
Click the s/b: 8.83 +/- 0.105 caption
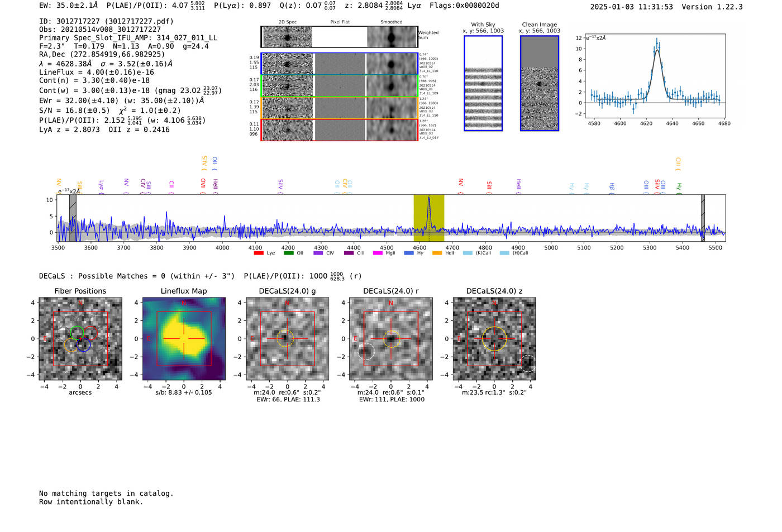click(184, 392)
